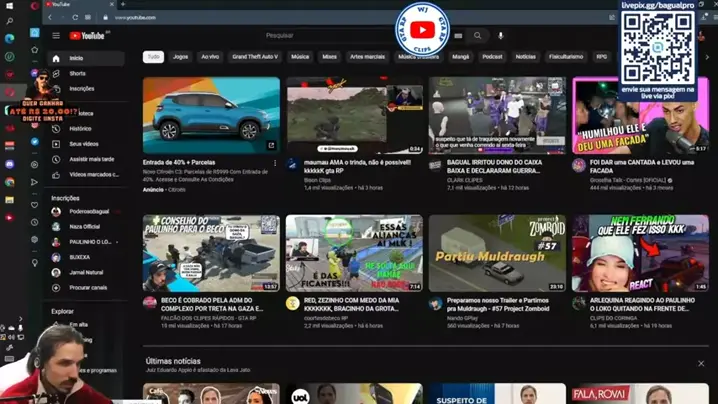Play the HUMILHOU ELE E DEU UMA FACADA thumbnail
The width and height of the screenshot is (718, 404).
click(x=640, y=115)
